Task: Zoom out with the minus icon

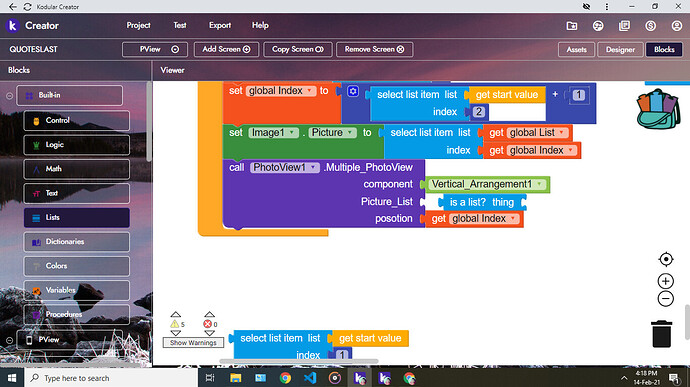Action: coord(666,299)
